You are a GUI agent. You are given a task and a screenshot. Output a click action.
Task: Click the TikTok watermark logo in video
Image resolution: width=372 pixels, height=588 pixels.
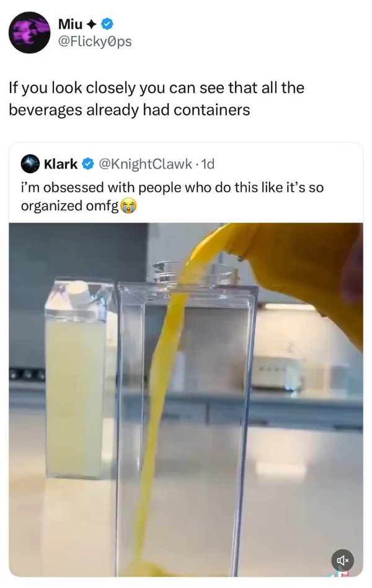click(x=339, y=574)
